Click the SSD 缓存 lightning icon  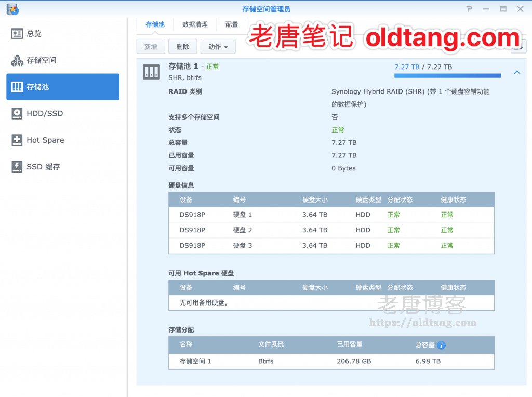coord(17,167)
